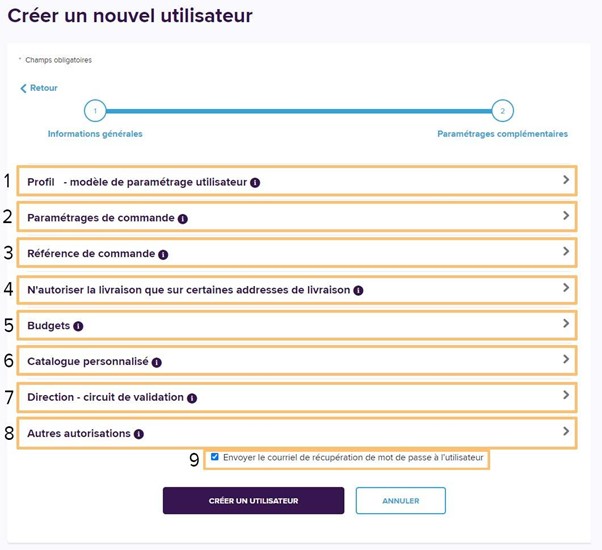Select step 2 Paramétrages complémentaires
602x550 pixels.
click(x=502, y=111)
